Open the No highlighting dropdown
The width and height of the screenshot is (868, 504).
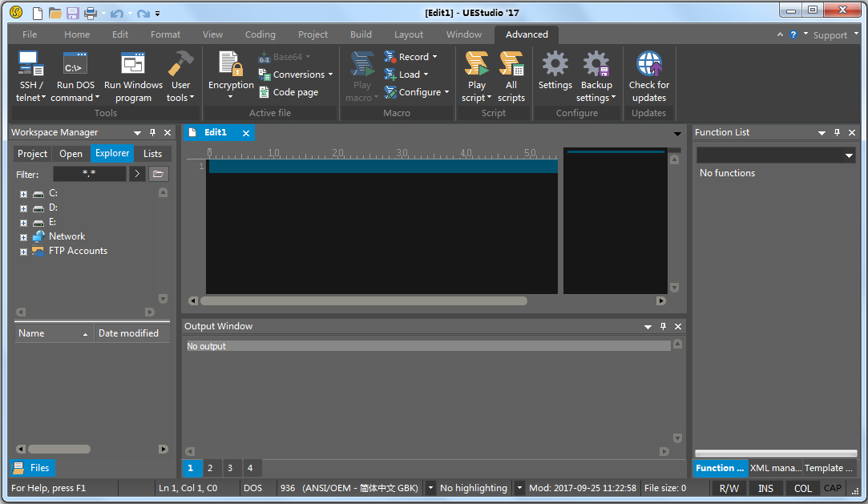(x=474, y=487)
